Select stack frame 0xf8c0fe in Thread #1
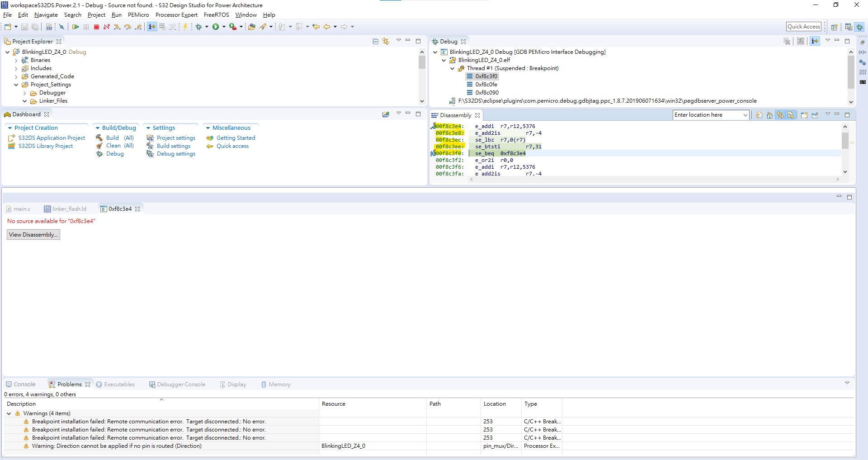868x460 pixels. coord(488,84)
